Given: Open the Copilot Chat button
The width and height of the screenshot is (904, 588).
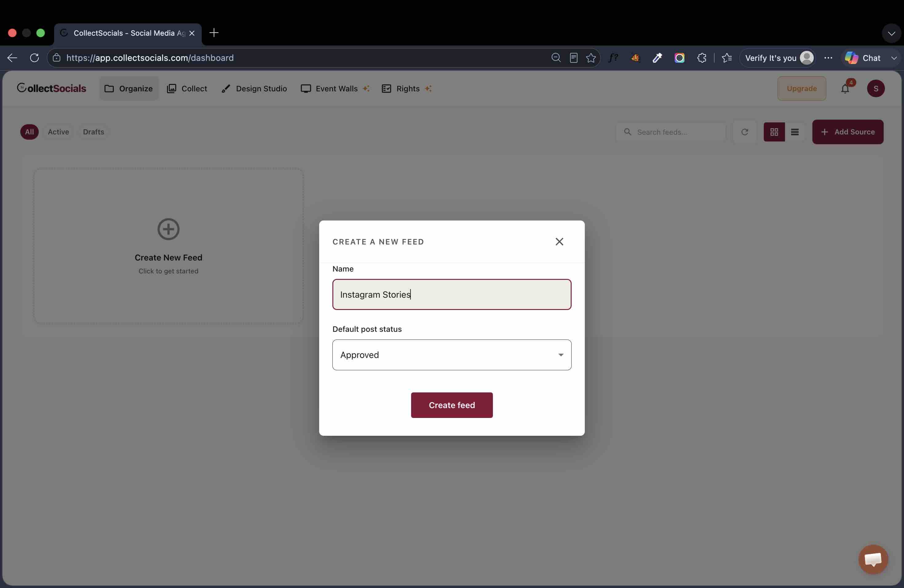Looking at the screenshot, I should pyautogui.click(x=862, y=58).
